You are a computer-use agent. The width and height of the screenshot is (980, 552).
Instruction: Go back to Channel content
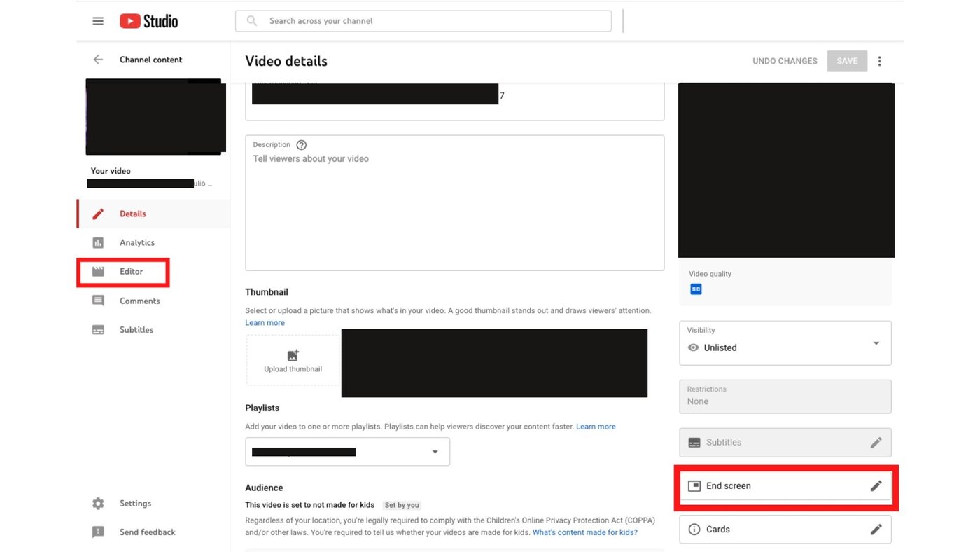(99, 60)
